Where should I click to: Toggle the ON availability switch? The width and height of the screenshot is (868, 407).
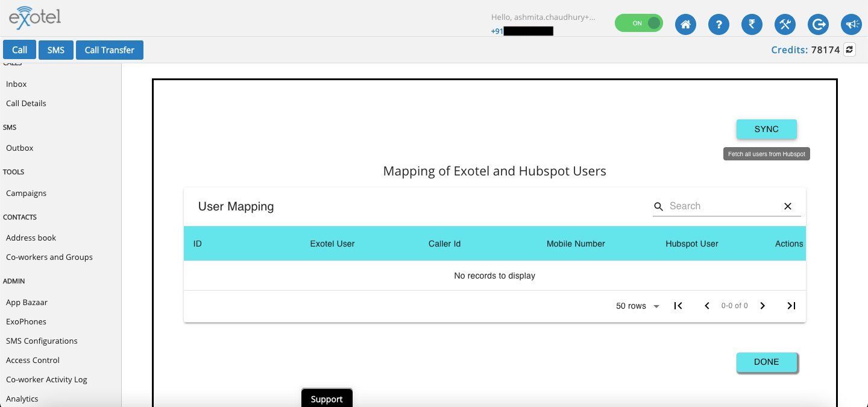coord(639,23)
